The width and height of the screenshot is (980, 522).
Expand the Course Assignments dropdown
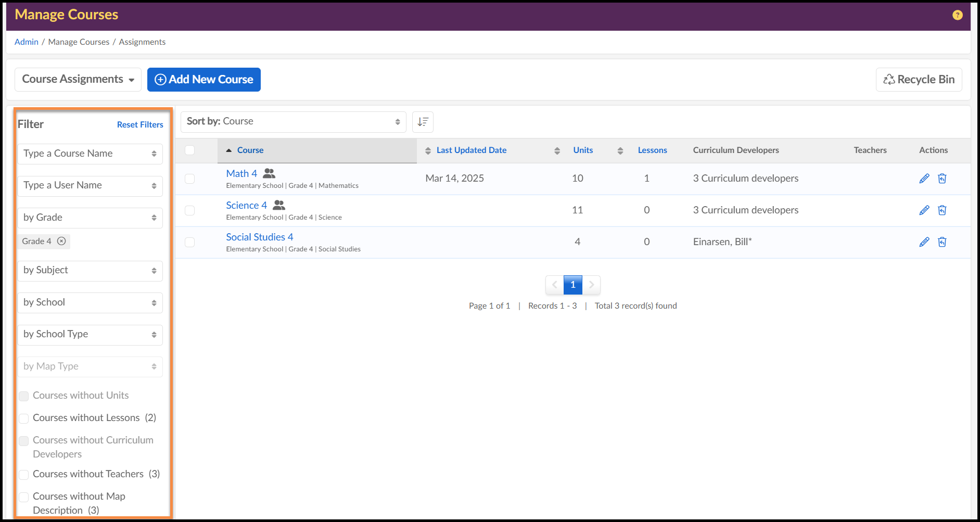click(x=78, y=80)
